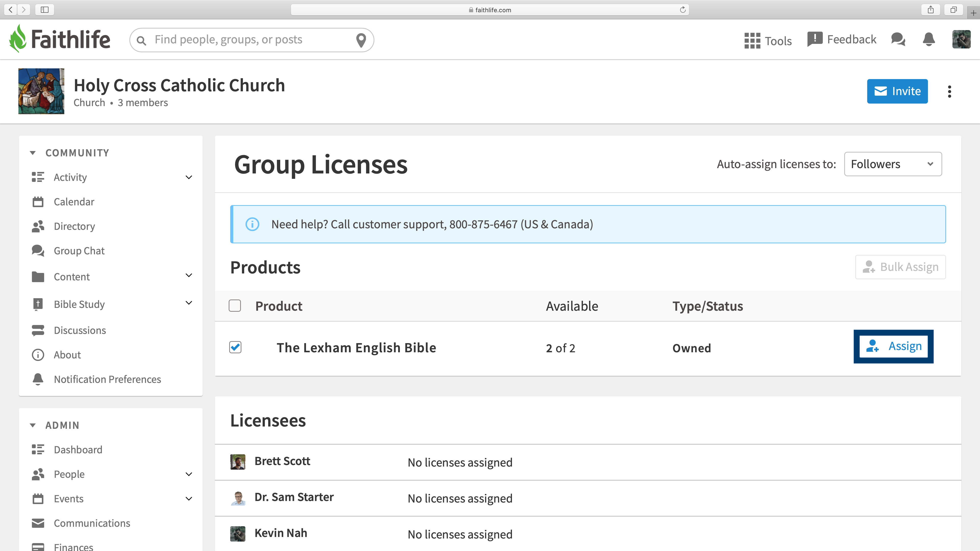This screenshot has width=980, height=551.
Task: Click the Holy Cross Catholic Church title
Action: [179, 85]
